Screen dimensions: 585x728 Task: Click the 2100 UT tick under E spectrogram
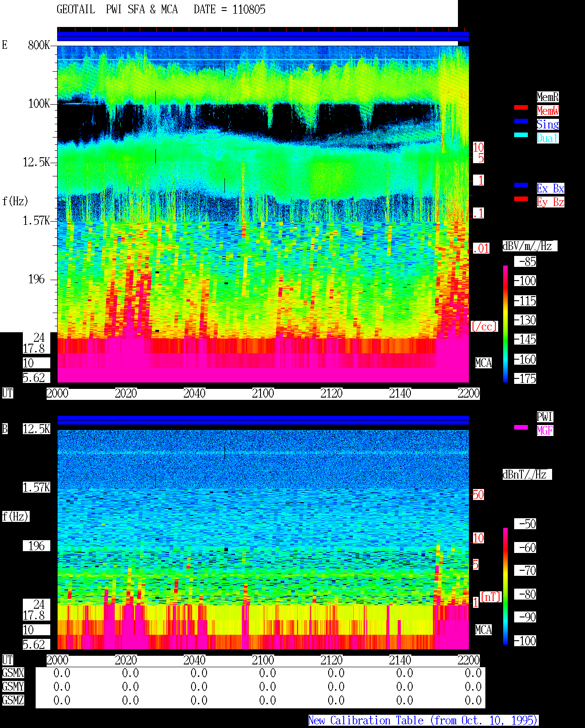(x=263, y=393)
